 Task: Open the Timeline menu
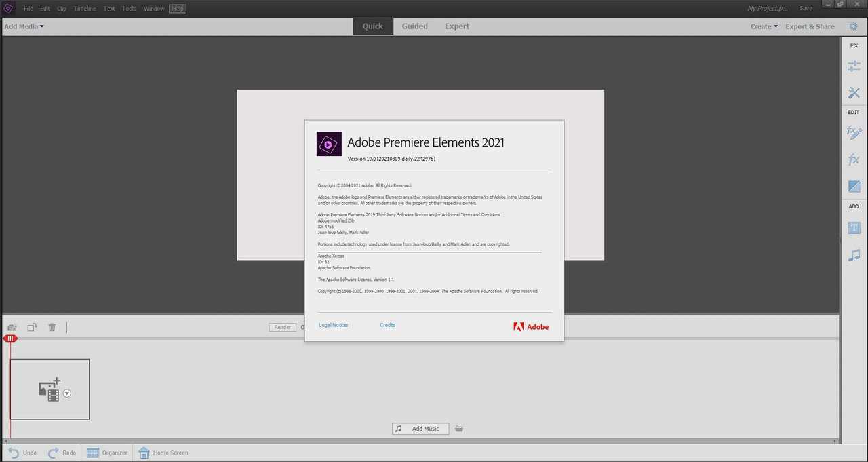point(85,9)
